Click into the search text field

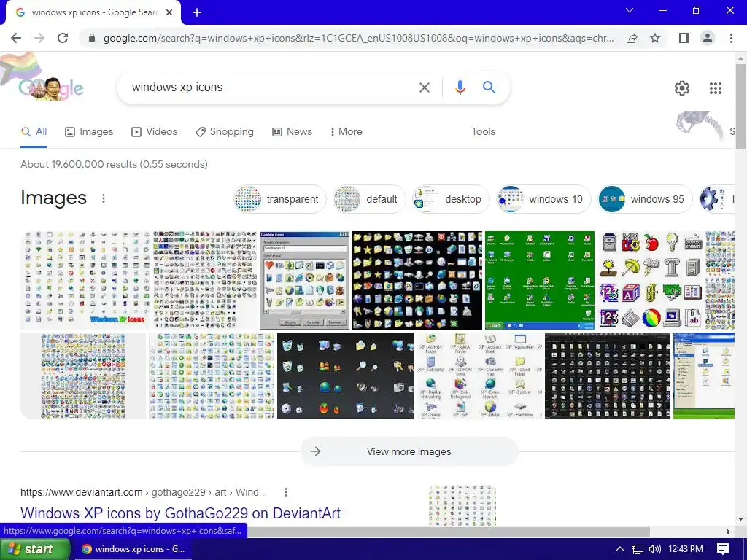pyautogui.click(x=271, y=87)
